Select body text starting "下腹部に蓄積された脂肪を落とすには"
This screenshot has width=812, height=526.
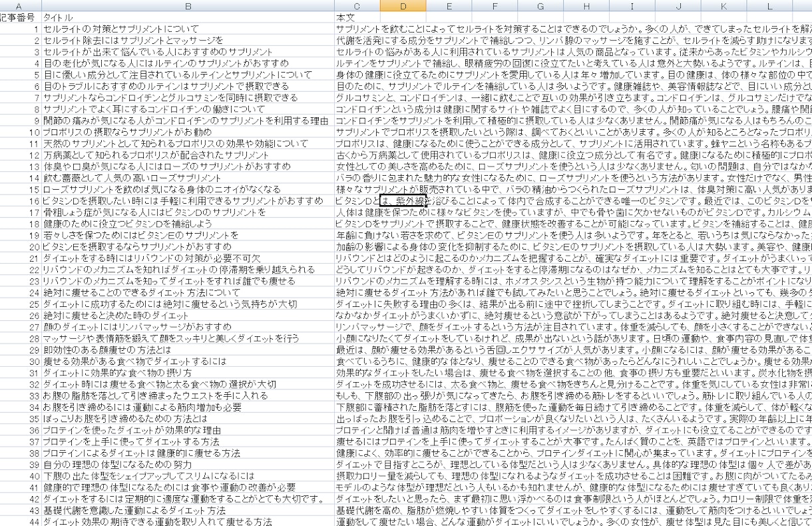tap(573, 406)
